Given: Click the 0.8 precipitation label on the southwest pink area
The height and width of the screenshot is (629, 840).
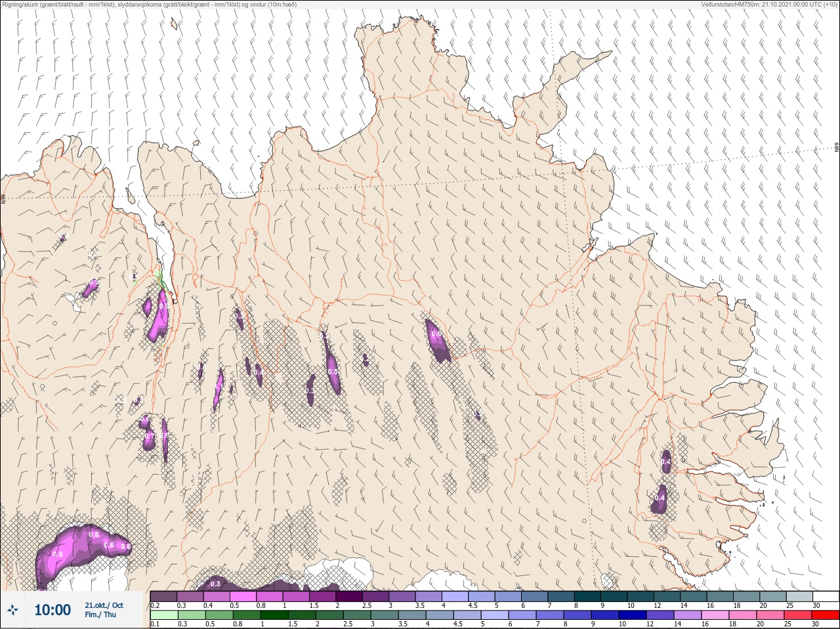Looking at the screenshot, I should [x=58, y=554].
